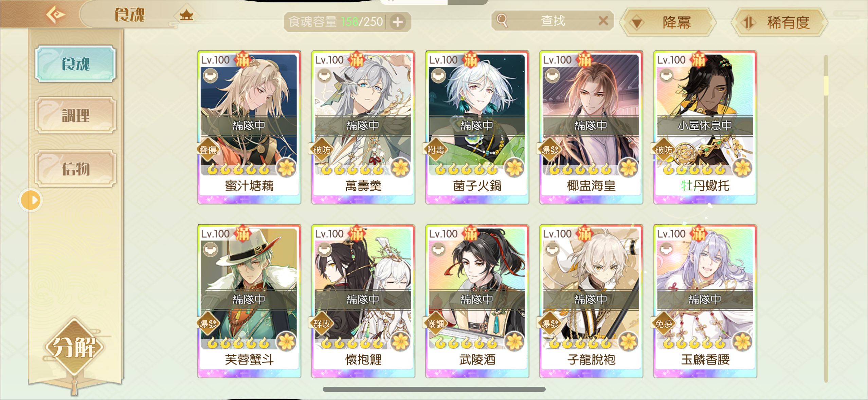Add food soul capacity with plus icon

398,22
